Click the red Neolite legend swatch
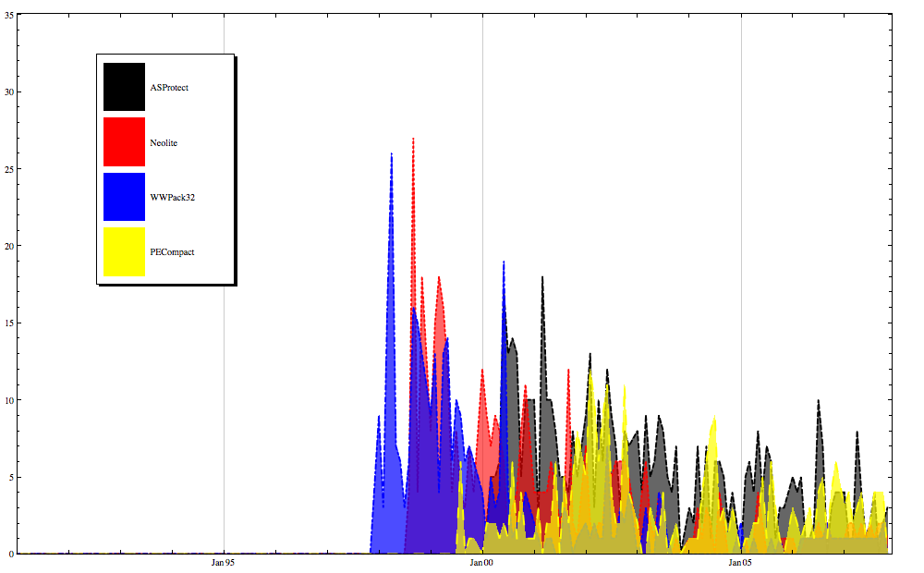Screen dimensions: 924x573 (124, 141)
